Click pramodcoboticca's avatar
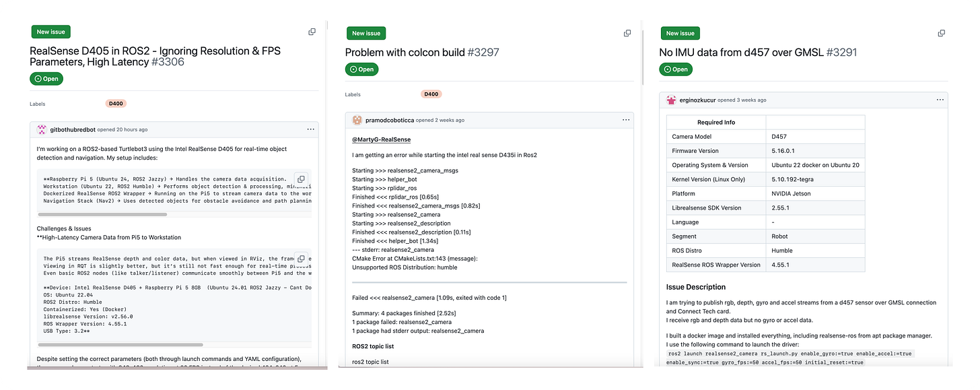The image size is (980, 390). click(x=357, y=120)
